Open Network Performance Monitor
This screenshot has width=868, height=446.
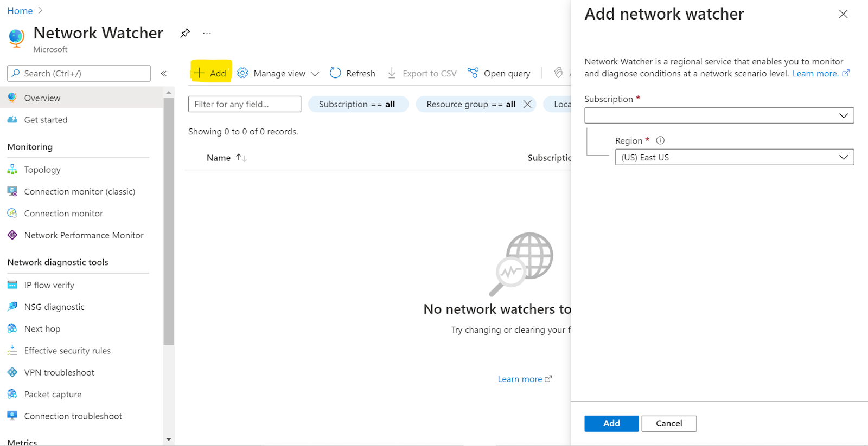pyautogui.click(x=84, y=235)
